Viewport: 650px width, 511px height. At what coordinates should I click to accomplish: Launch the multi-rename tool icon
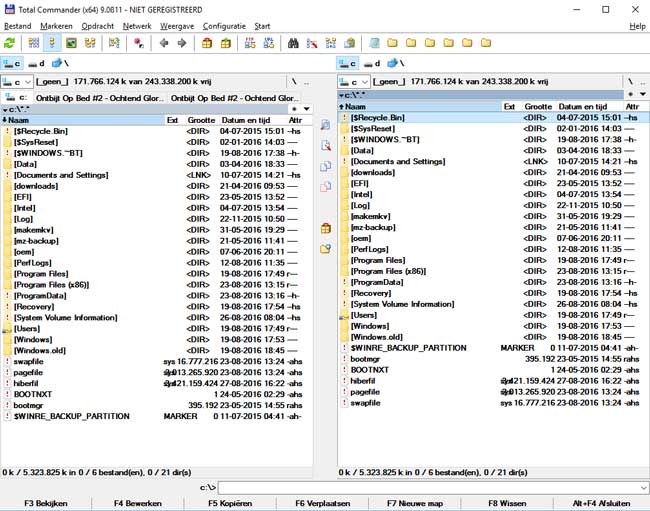pos(312,43)
